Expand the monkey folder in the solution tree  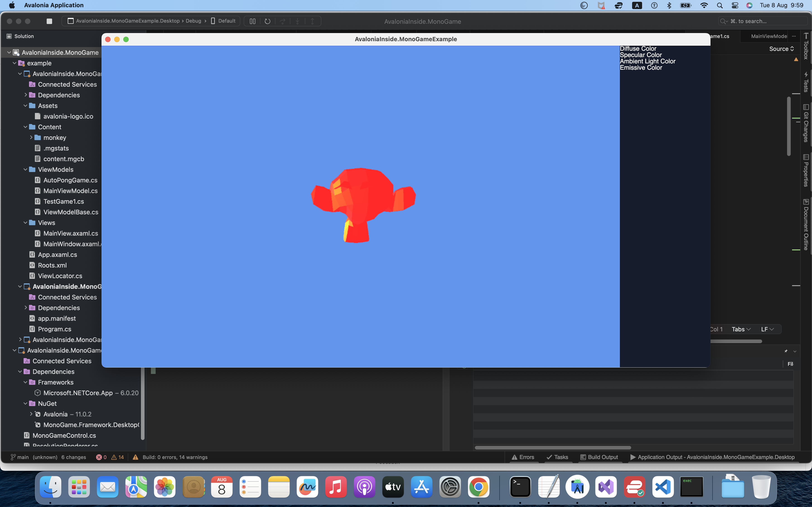point(31,137)
